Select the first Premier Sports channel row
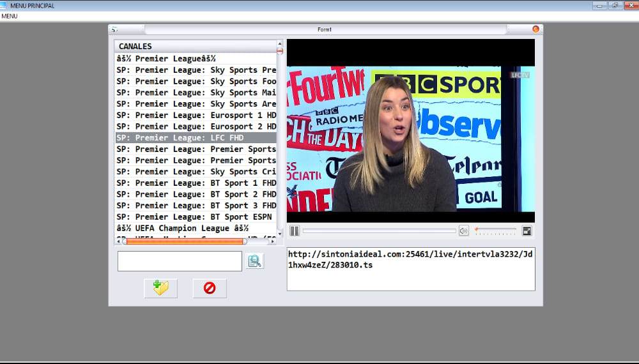The image size is (639, 364). coord(196,149)
